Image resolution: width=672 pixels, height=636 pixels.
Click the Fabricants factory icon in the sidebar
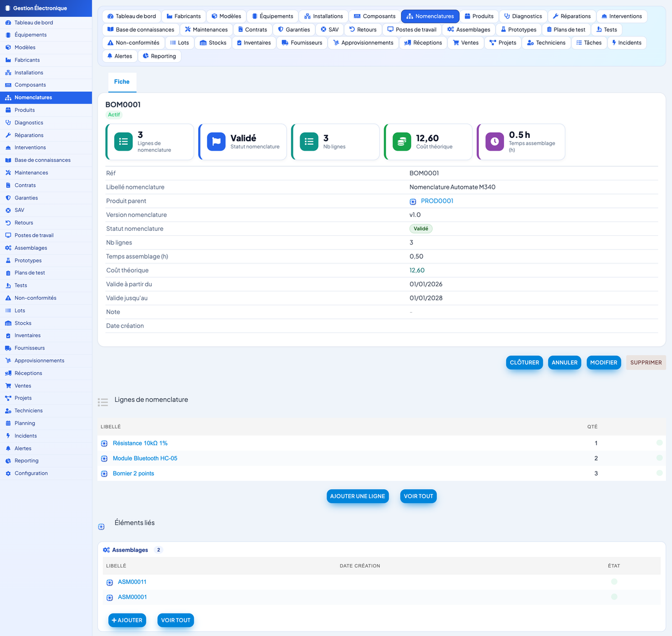(x=8, y=60)
